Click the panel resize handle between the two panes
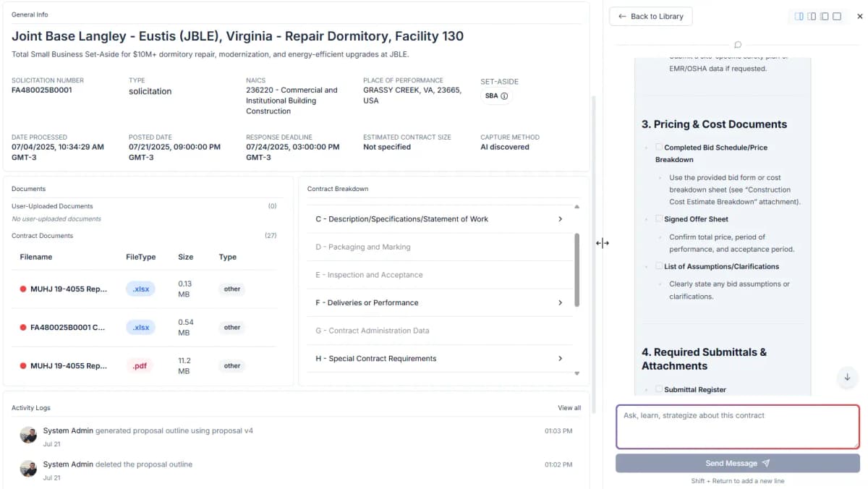 pos(603,243)
